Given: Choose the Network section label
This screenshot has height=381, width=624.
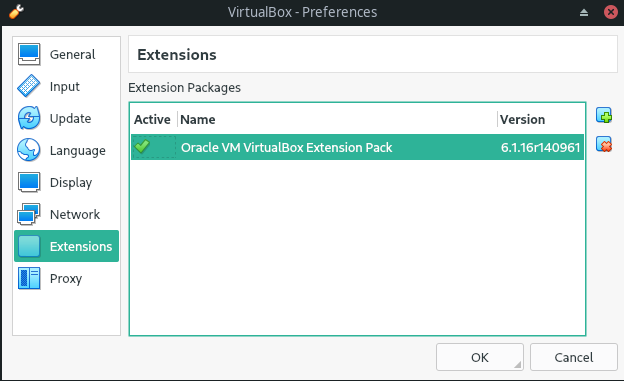Looking at the screenshot, I should pyautogui.click(x=75, y=214).
